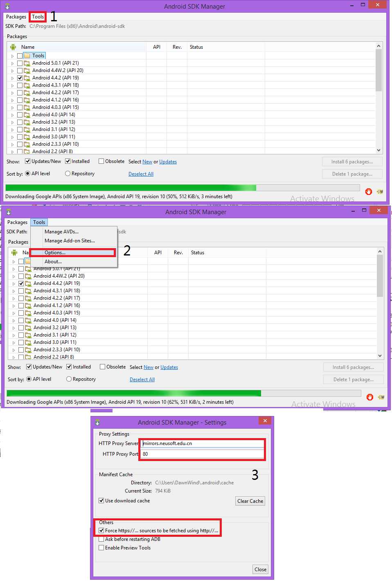Expand Android 5.0.1 (API 21) in the 50% download window
Viewport: 392px width, 581px height.
pyautogui.click(x=12, y=63)
